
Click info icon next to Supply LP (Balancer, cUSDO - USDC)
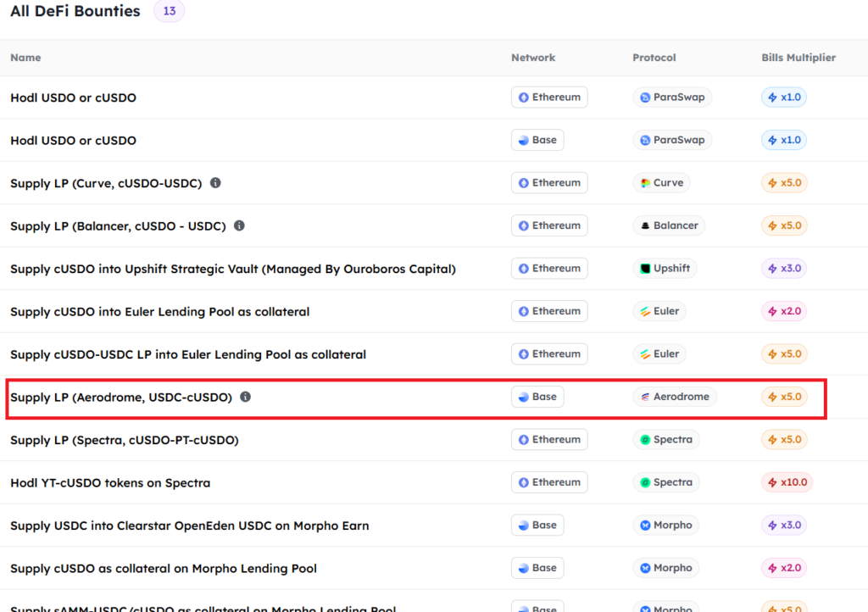tap(239, 225)
